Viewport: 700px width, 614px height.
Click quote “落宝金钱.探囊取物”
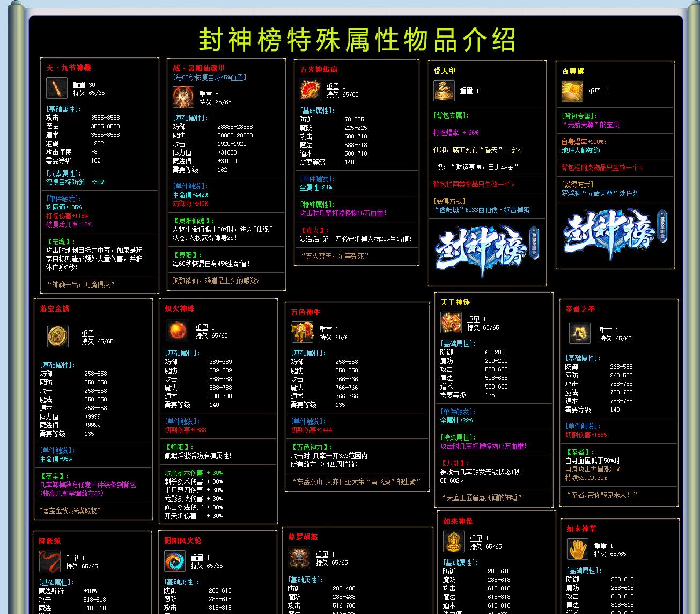click(x=70, y=510)
